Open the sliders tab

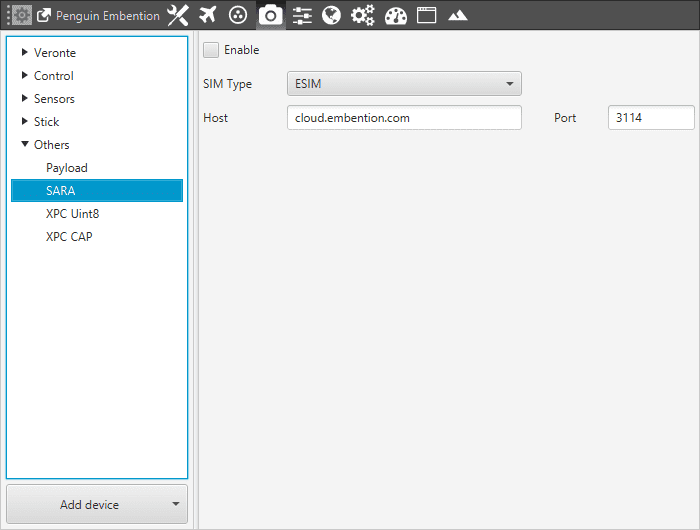[x=302, y=16]
